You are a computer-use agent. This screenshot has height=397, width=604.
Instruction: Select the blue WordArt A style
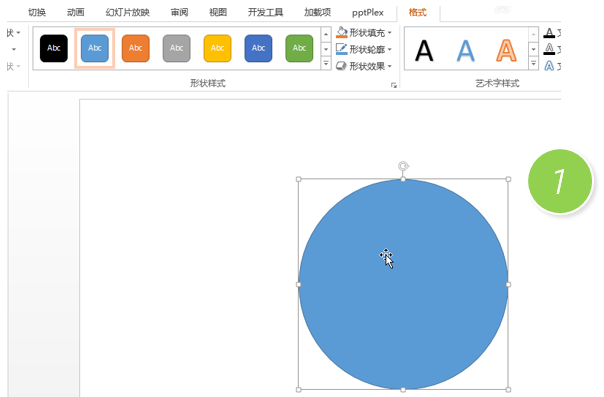465,50
